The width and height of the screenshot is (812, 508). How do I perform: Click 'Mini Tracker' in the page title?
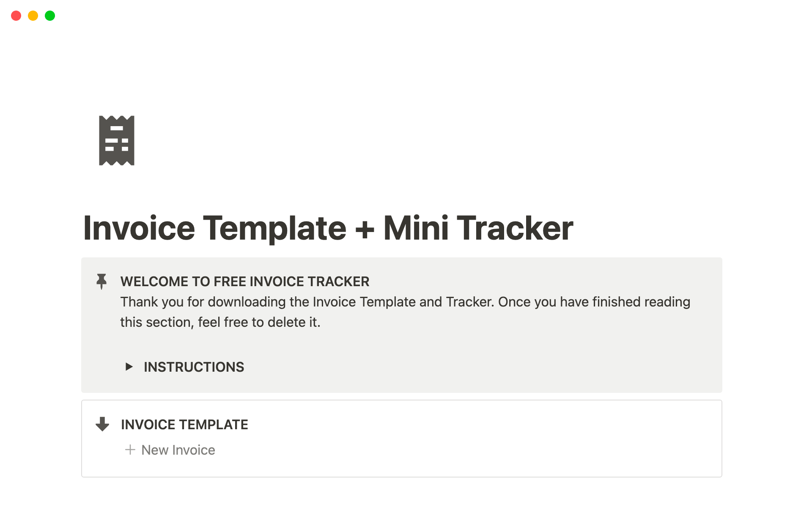point(478,229)
